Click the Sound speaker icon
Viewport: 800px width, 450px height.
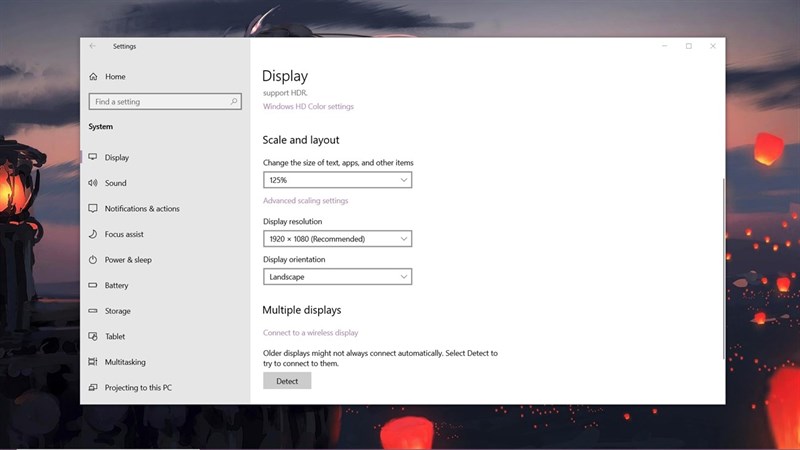click(x=93, y=183)
